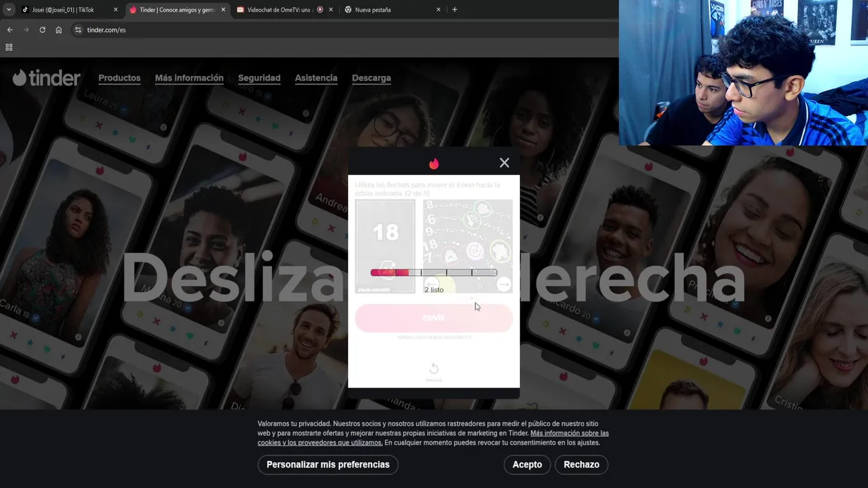The width and height of the screenshot is (868, 488).
Task: Restart the captcha with the reload icon
Action: click(x=434, y=369)
